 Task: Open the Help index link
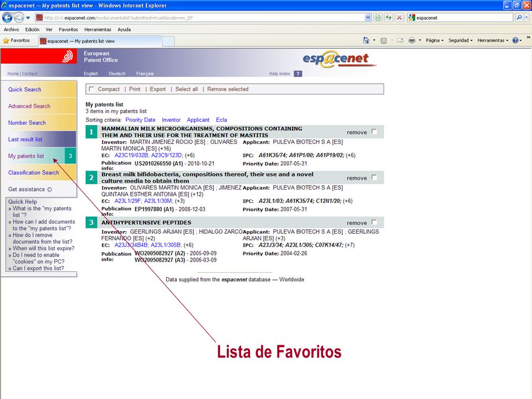(279, 74)
